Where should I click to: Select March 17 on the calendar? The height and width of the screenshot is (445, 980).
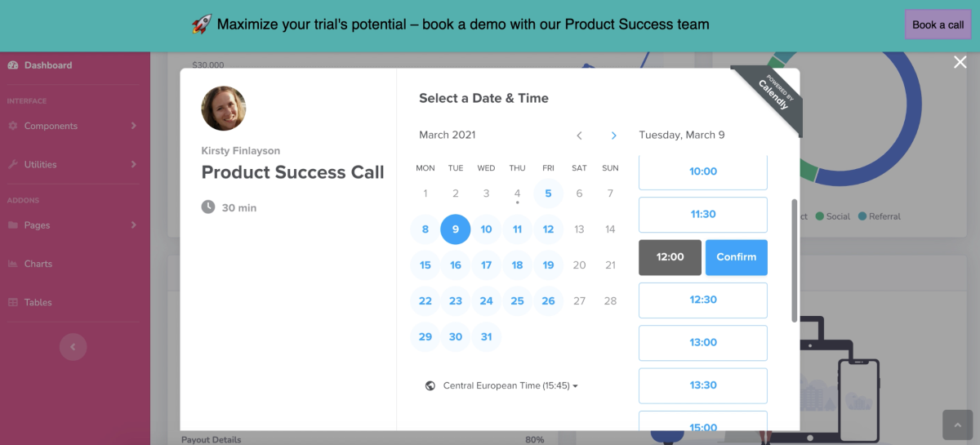click(486, 265)
